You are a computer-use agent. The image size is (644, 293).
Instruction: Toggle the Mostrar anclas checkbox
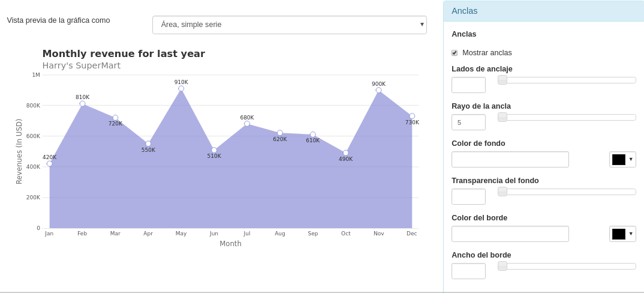coord(455,53)
